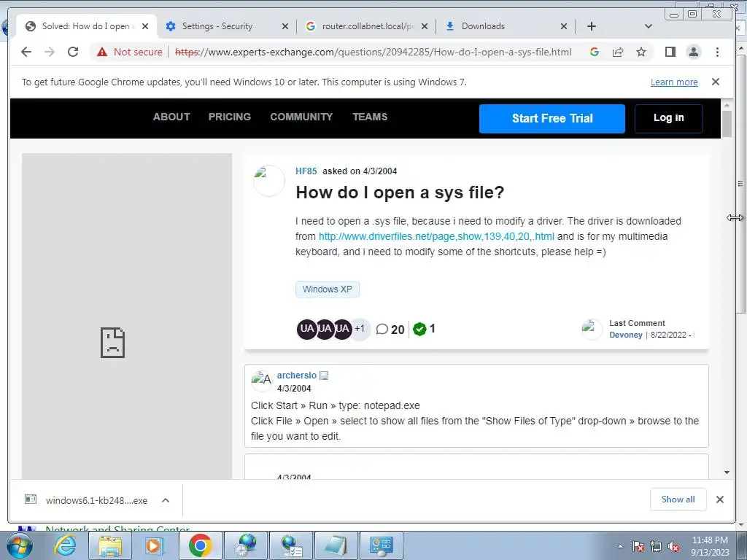Click the page scrollbar down arrow
Screen dimensions: 747x560
click(x=727, y=472)
